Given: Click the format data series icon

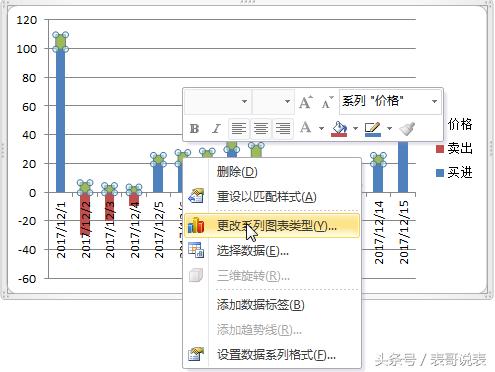Looking at the screenshot, I should (x=196, y=354).
